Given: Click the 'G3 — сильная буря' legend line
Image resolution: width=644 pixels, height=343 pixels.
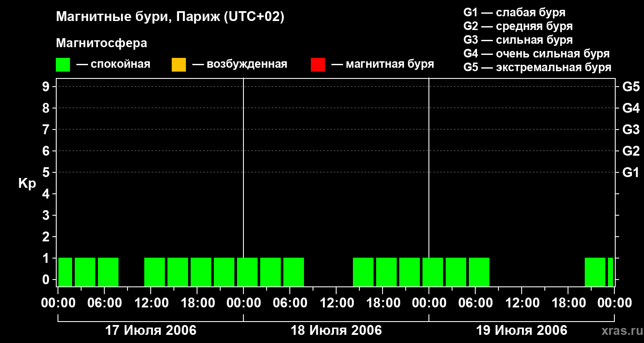Looking at the screenshot, I should (x=518, y=40).
